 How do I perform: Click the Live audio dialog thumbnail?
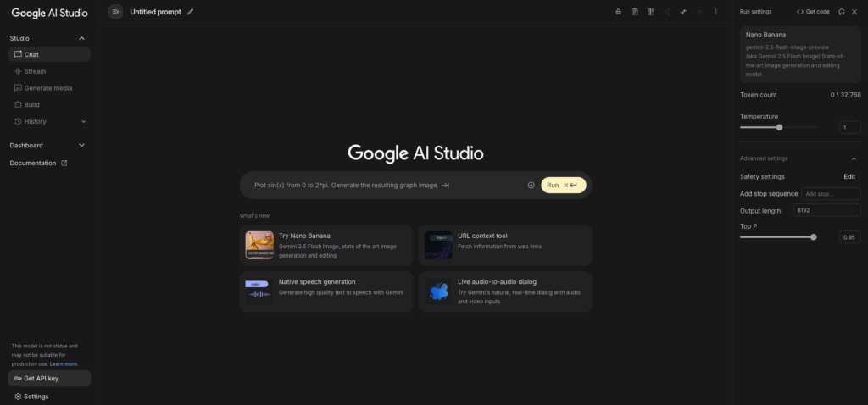click(x=438, y=291)
